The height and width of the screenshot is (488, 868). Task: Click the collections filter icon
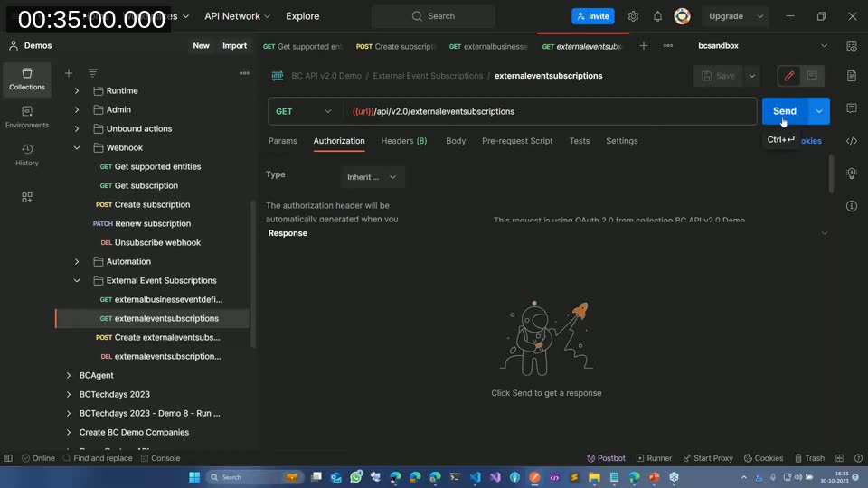tap(92, 73)
